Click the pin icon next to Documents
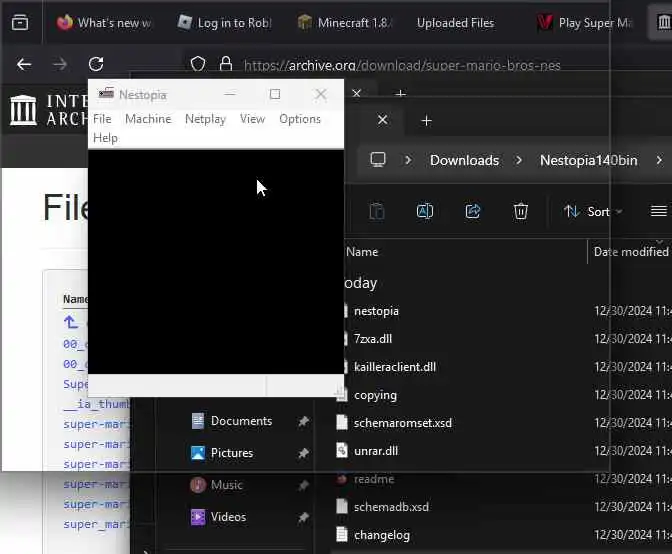This screenshot has width=672, height=554. (x=303, y=422)
